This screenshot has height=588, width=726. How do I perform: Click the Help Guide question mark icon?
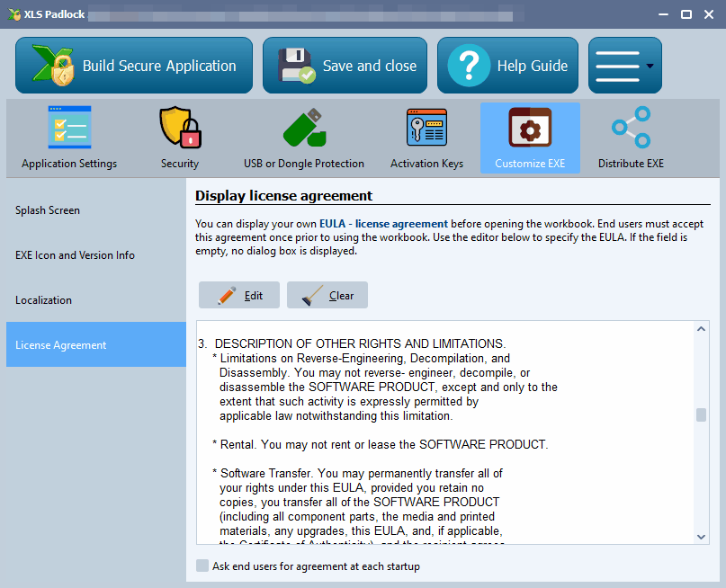(469, 66)
